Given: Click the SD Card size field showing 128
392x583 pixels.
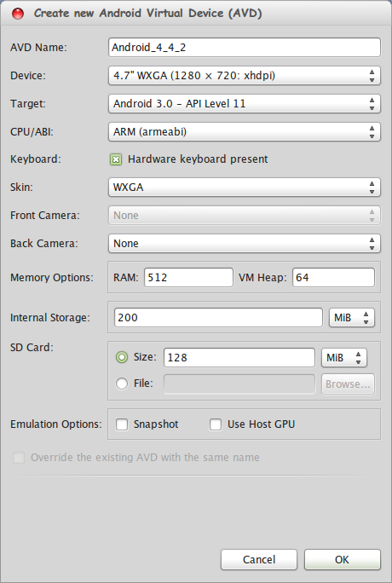Looking at the screenshot, I should pos(239,357).
